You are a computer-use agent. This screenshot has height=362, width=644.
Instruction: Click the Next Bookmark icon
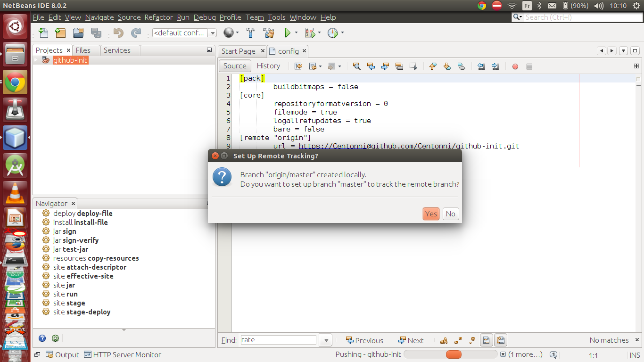click(447, 66)
